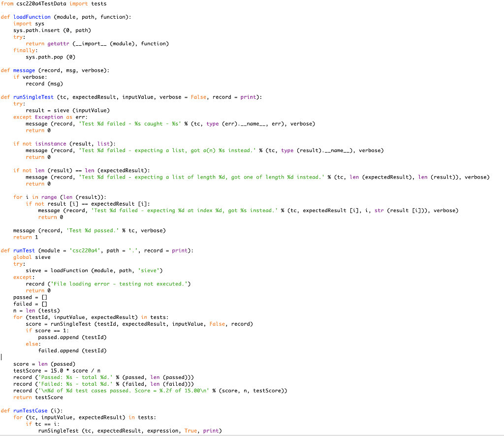This screenshot has width=504, height=436.
Task: Click the string 'Test %d failed - %s caught - %s'
Action: click(130, 124)
